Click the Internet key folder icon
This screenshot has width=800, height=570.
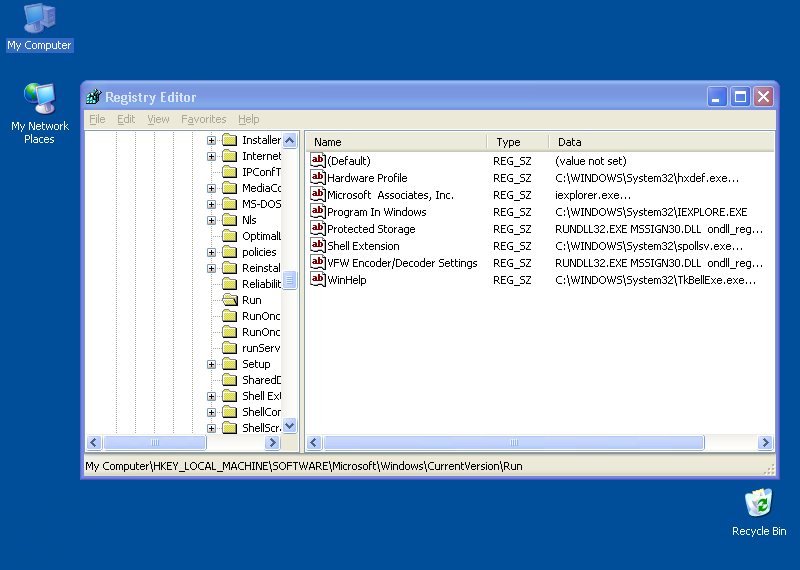point(230,156)
